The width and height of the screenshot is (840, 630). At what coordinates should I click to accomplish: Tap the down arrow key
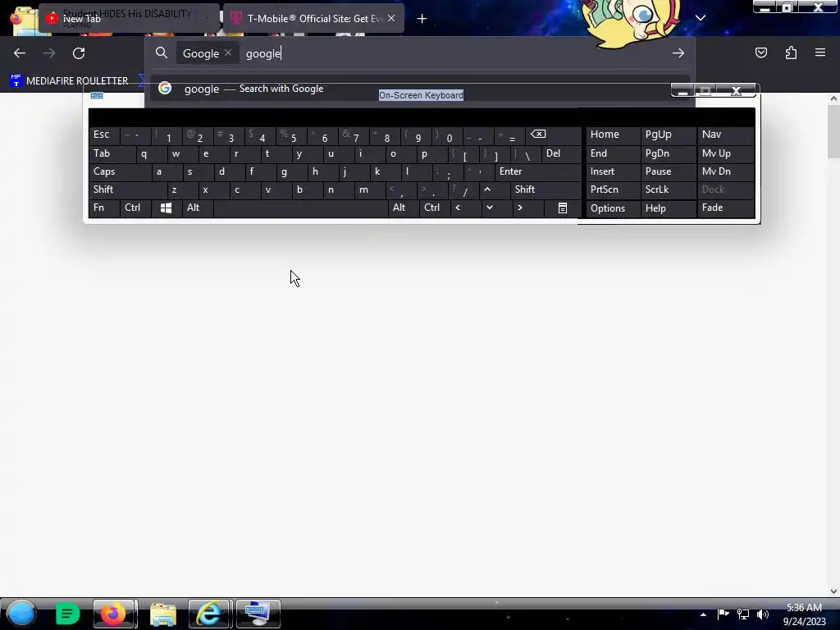(496, 208)
